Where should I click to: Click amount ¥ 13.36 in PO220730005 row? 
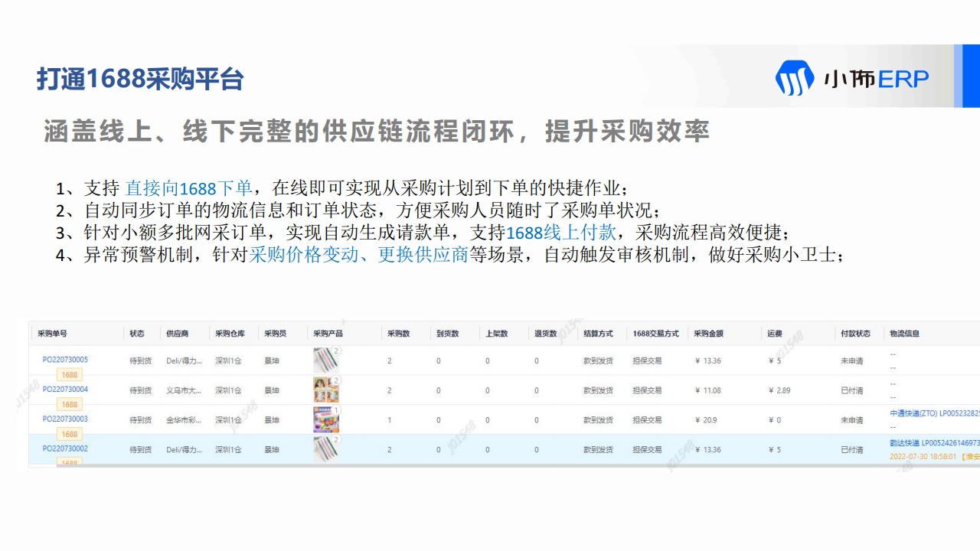pos(708,360)
